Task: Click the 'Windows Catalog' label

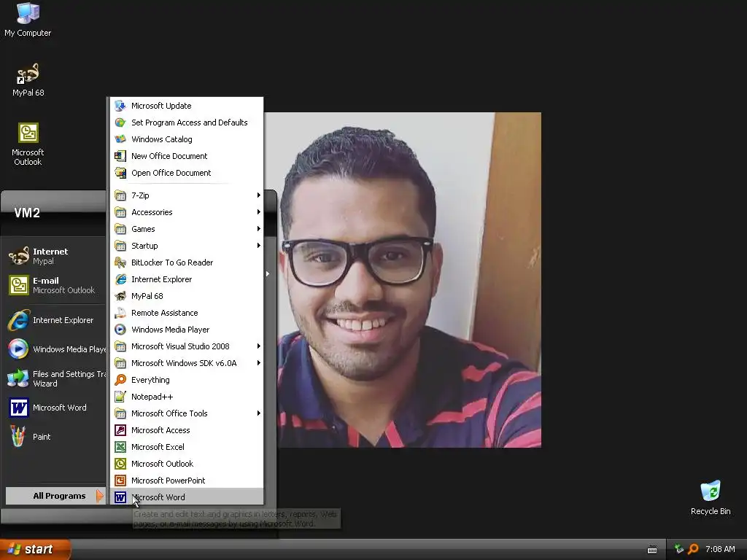Action: tap(161, 139)
